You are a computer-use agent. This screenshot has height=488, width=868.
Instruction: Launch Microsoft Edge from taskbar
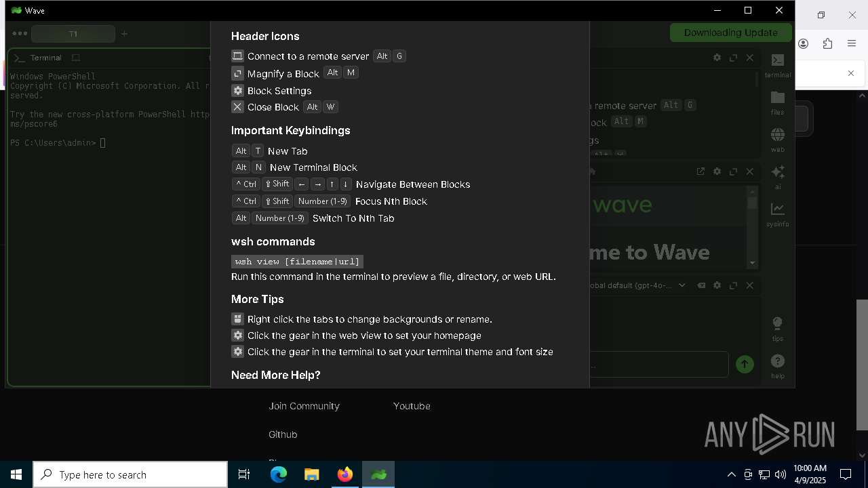pos(279,474)
